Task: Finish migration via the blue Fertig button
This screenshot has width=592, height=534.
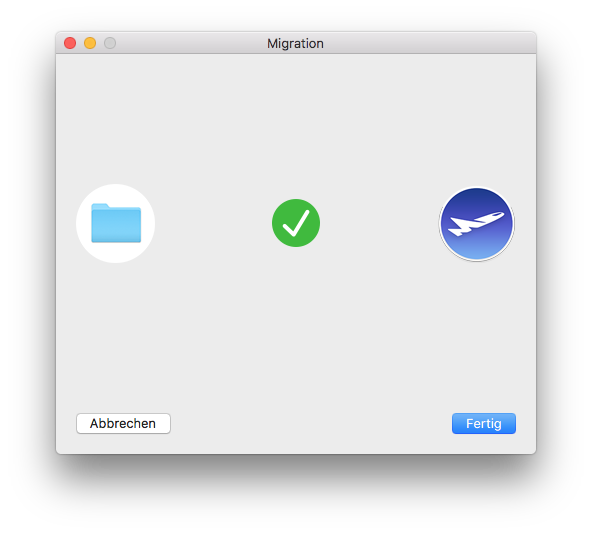Action: tap(484, 423)
